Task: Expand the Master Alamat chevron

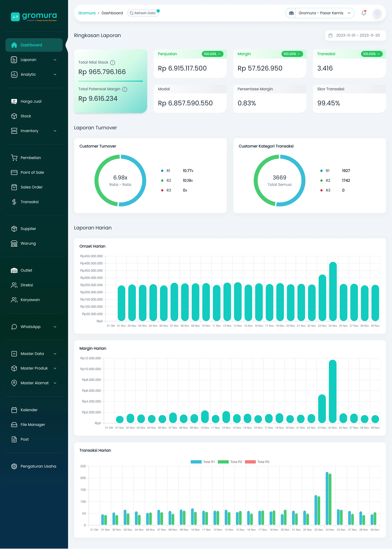Action: [55, 383]
